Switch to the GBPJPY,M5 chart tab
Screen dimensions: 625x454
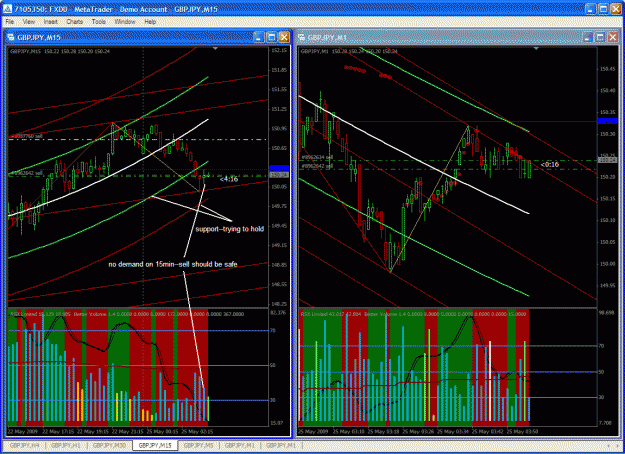tap(199, 445)
